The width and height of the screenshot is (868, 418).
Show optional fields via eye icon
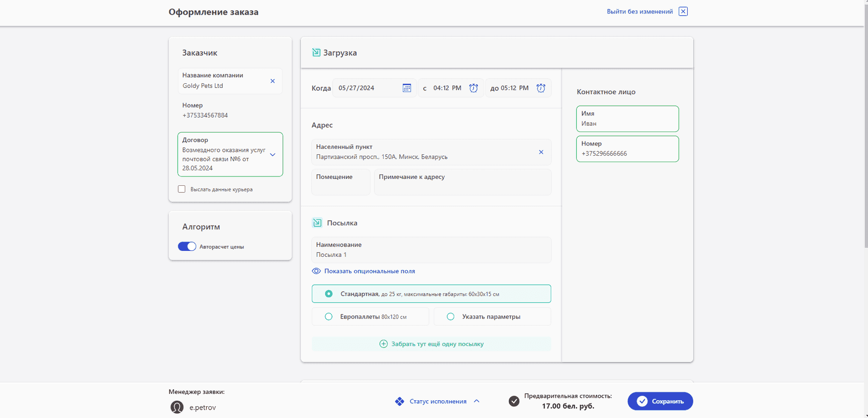coord(316,271)
